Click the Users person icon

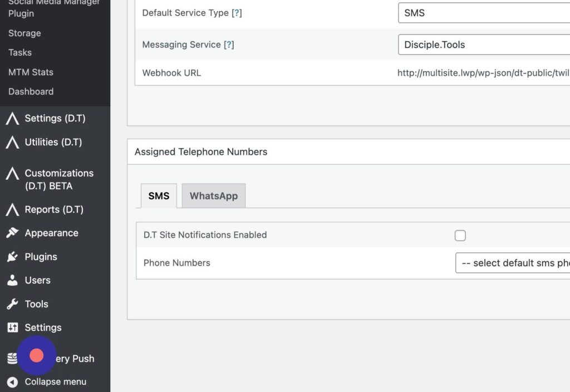coord(12,281)
